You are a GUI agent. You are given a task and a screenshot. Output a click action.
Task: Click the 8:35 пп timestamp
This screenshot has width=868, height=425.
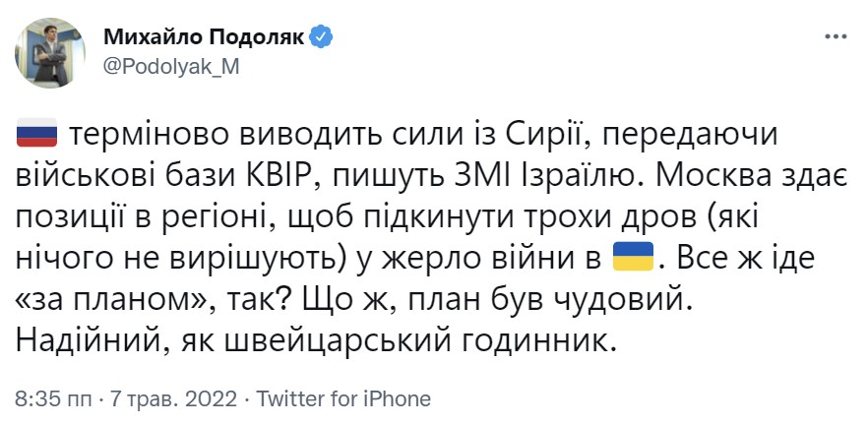(x=54, y=398)
